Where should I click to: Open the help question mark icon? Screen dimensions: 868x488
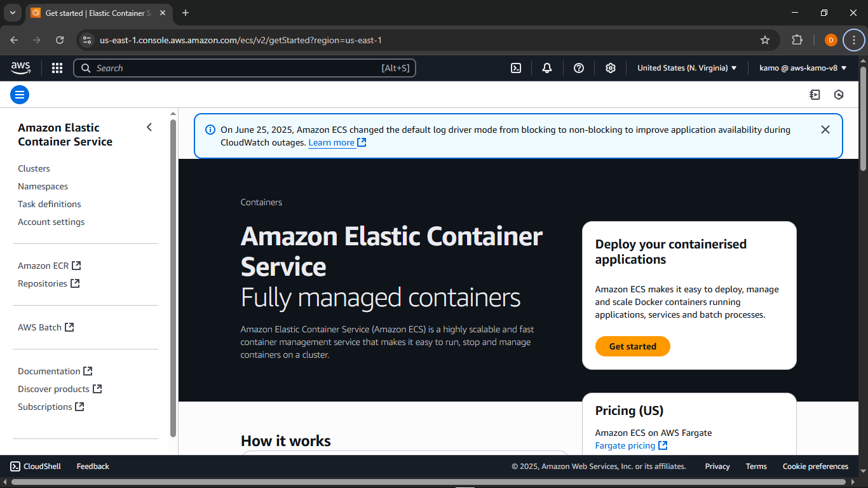coord(579,68)
